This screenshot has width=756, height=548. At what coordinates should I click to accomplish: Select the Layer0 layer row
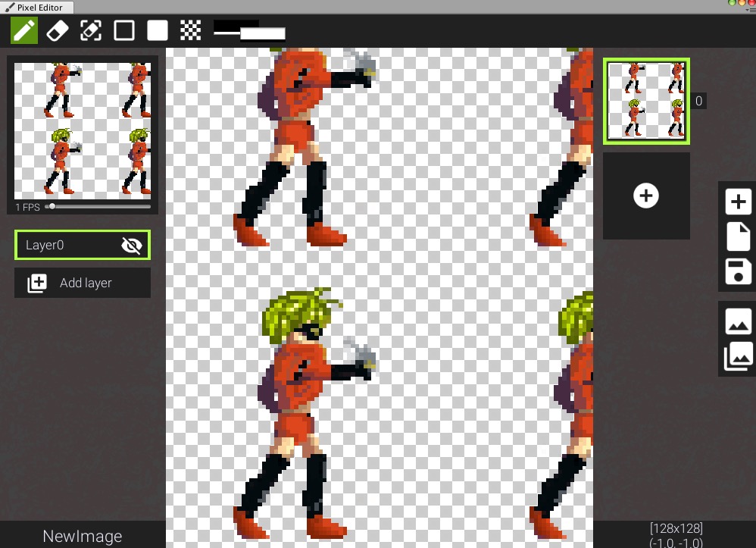click(x=83, y=245)
